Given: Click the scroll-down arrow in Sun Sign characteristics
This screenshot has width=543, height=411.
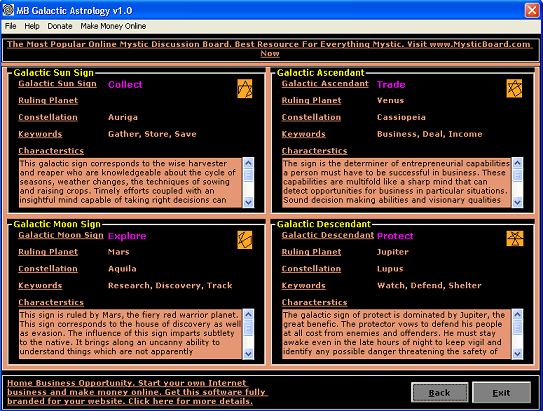Looking at the screenshot, I should tap(248, 202).
